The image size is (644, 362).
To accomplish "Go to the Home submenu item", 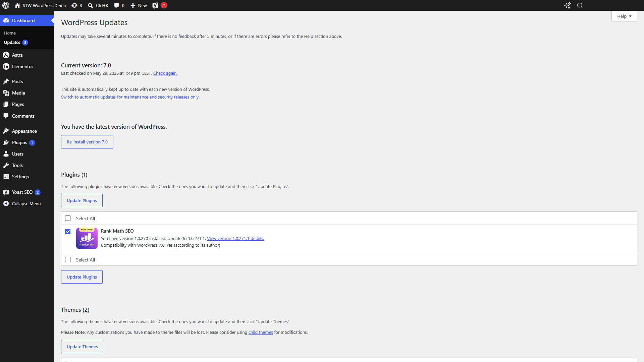I will (10, 33).
